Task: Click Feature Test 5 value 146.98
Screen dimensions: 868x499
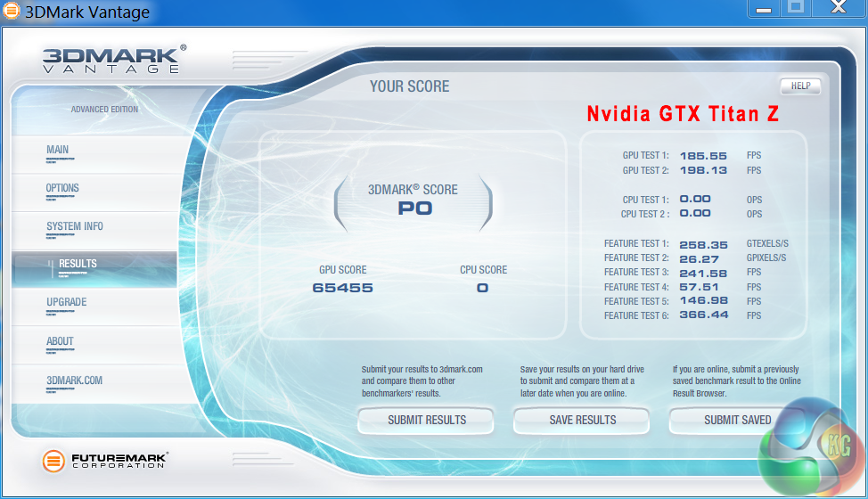Action: tap(703, 300)
